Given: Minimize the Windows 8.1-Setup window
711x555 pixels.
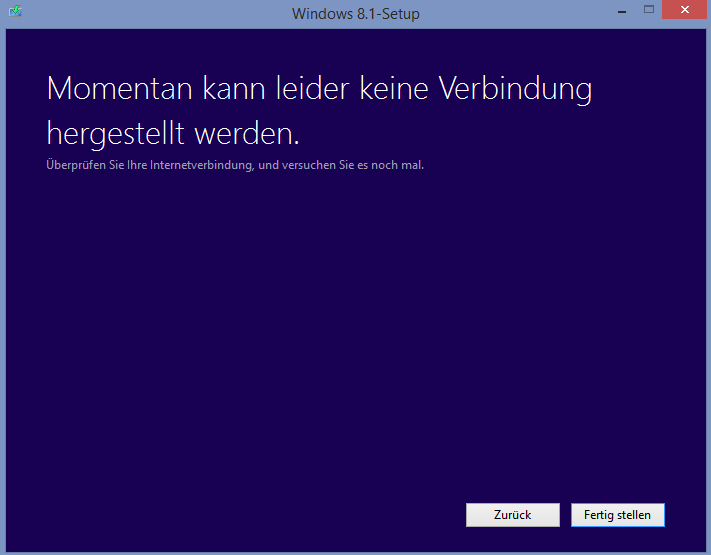Looking at the screenshot, I should [622, 11].
